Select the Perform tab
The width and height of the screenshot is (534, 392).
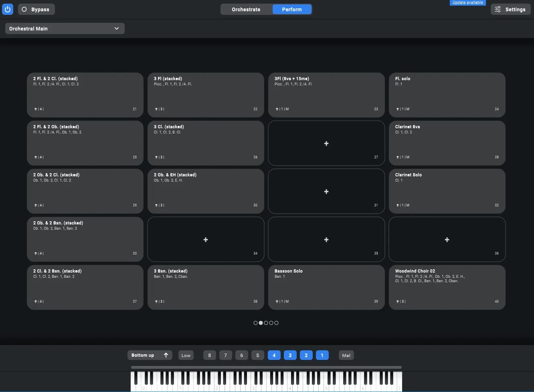(292, 9)
